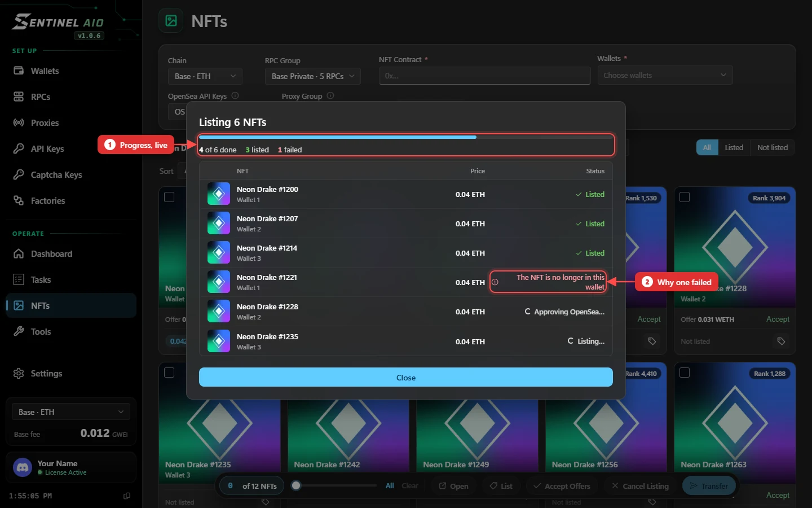Go to the RPCs page
This screenshot has height=508, width=812.
click(x=71, y=97)
